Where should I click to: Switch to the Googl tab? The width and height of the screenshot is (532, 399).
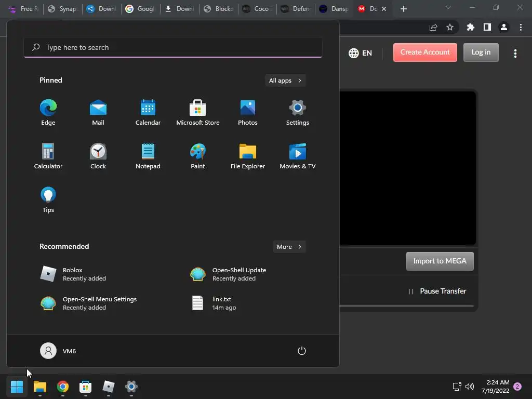point(140,9)
